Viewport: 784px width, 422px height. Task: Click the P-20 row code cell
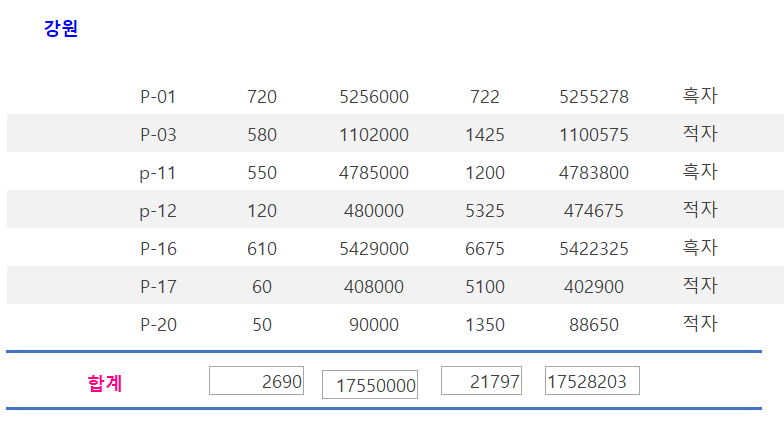158,325
